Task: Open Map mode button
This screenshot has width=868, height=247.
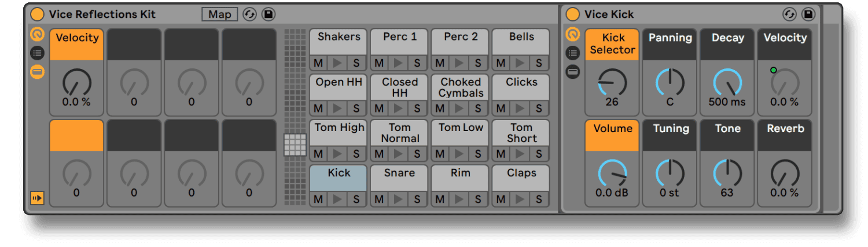Action: (x=220, y=14)
